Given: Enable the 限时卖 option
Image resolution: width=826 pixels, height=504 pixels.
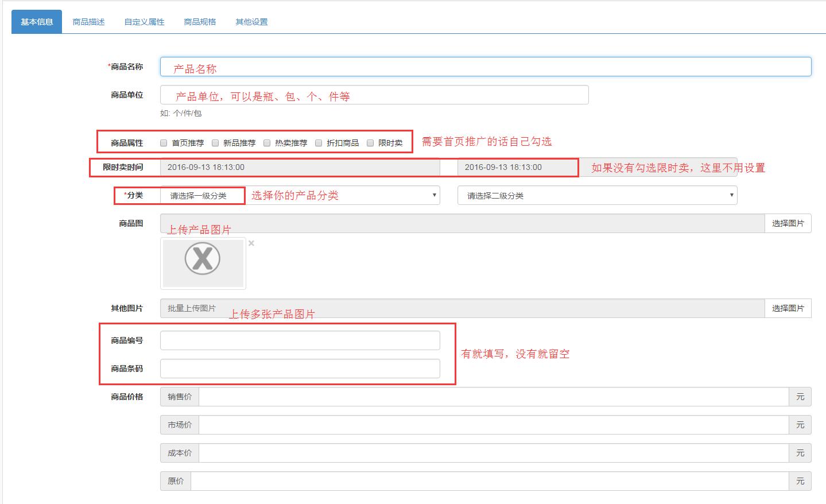Looking at the screenshot, I should pyautogui.click(x=370, y=142).
